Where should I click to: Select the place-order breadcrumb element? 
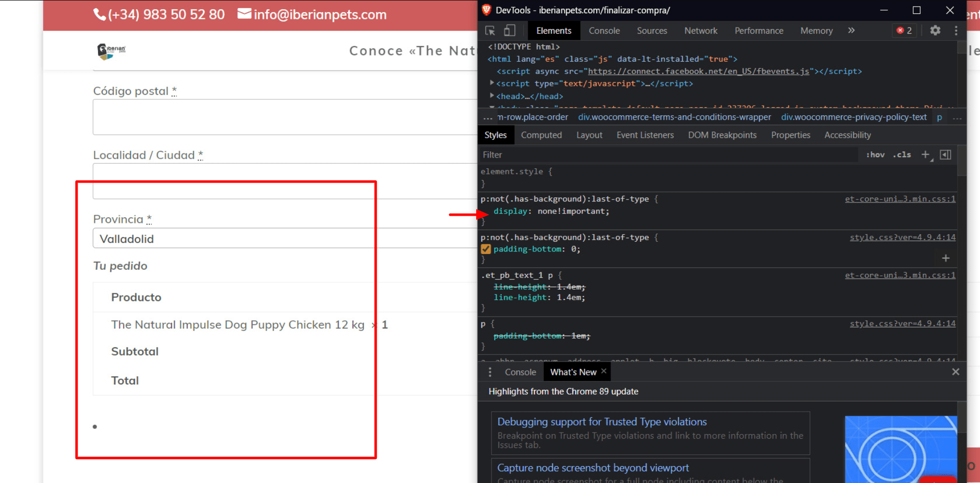pos(532,117)
